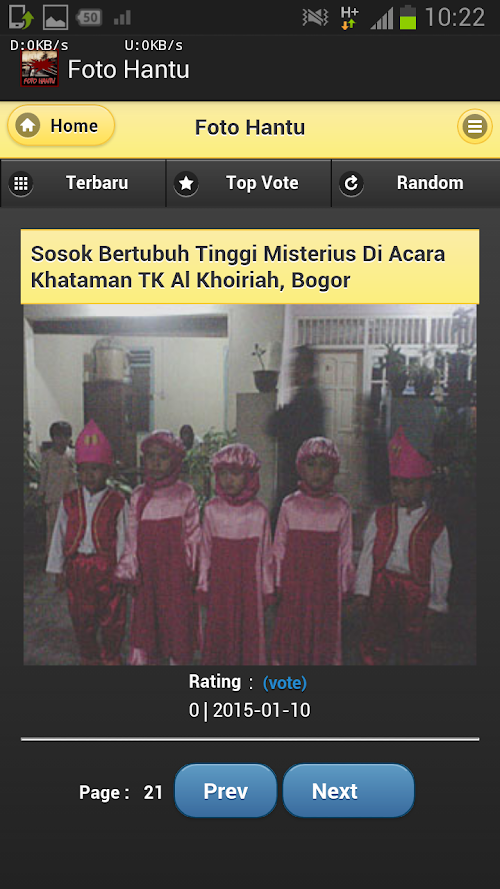Tap the house icon in Home button

[x=28, y=126]
